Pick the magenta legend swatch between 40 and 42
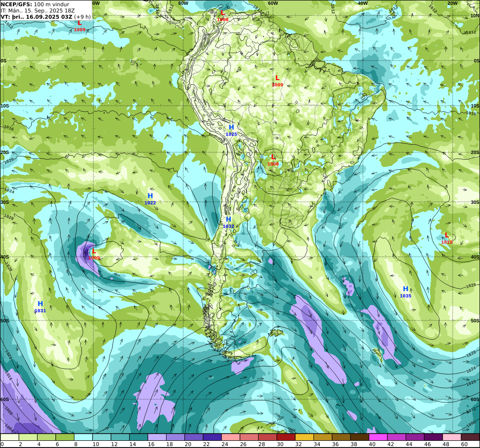The height and width of the screenshot is (448, 480). point(378,437)
